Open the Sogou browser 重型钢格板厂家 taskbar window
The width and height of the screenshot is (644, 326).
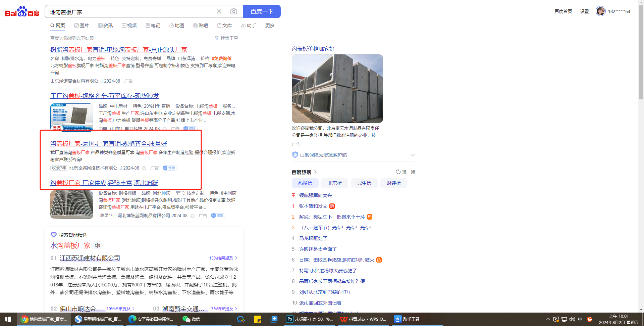click(98, 319)
